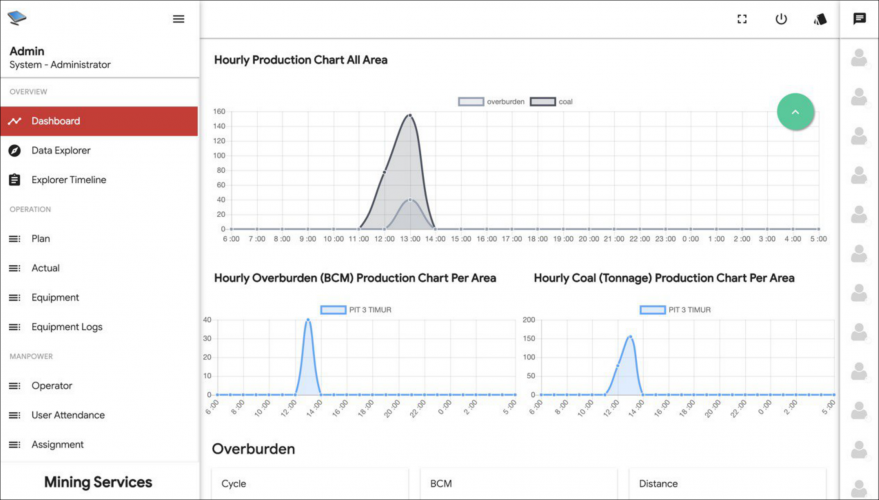The height and width of the screenshot is (500, 879).
Task: Click the Data Explorer compass icon
Action: (x=14, y=151)
